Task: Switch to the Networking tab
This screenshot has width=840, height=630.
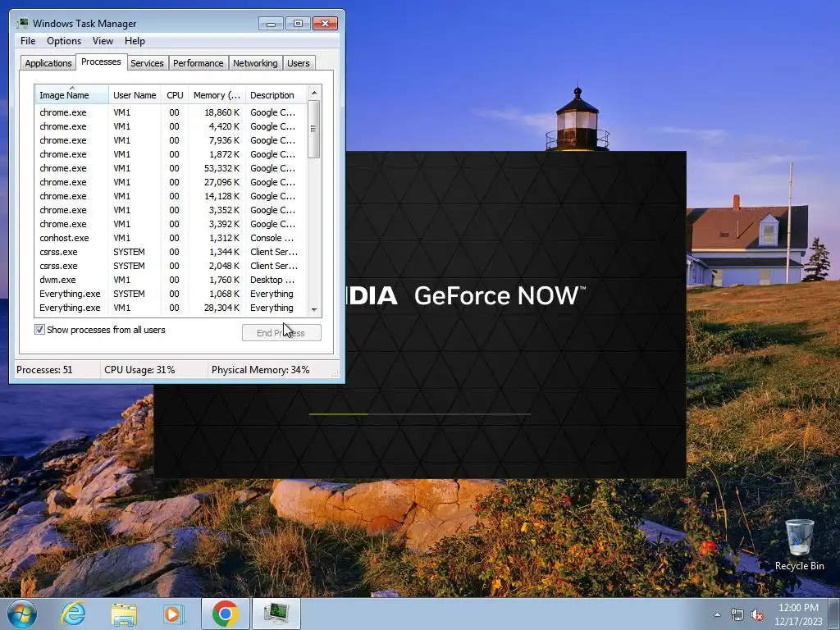Action: 255,63
